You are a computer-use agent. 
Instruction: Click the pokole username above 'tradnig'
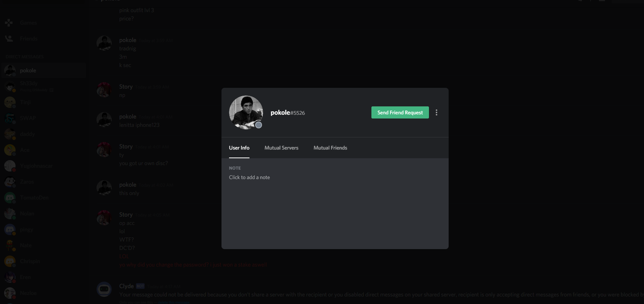click(x=128, y=40)
